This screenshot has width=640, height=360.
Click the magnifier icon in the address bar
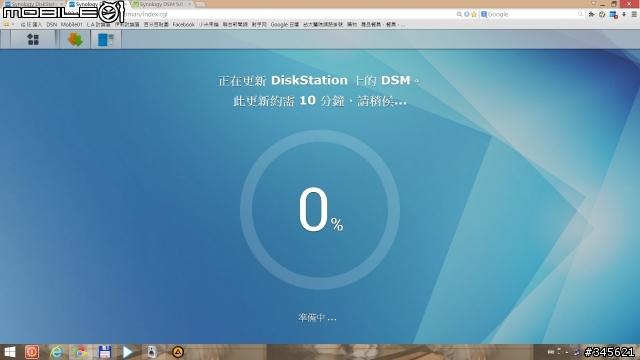click(459, 14)
